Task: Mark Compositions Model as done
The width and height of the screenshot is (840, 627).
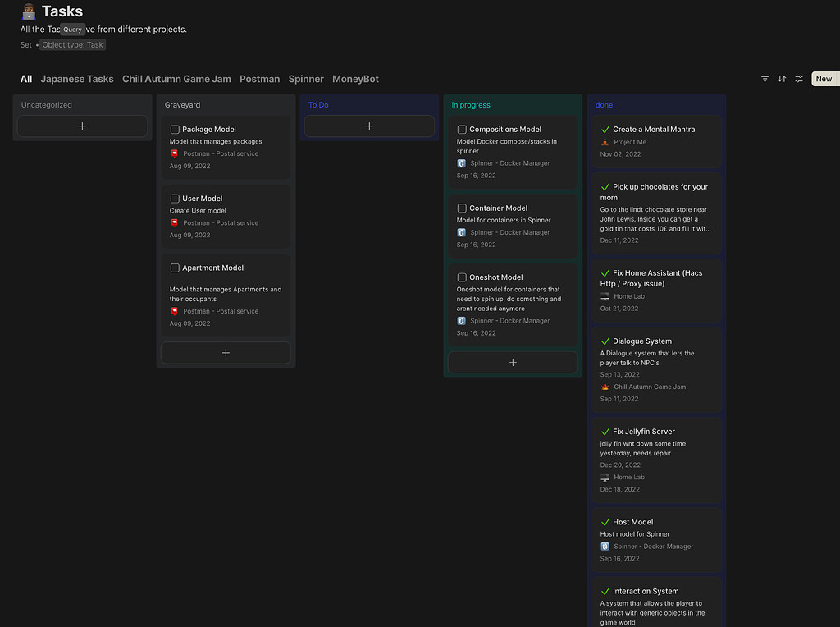Action: point(461,129)
